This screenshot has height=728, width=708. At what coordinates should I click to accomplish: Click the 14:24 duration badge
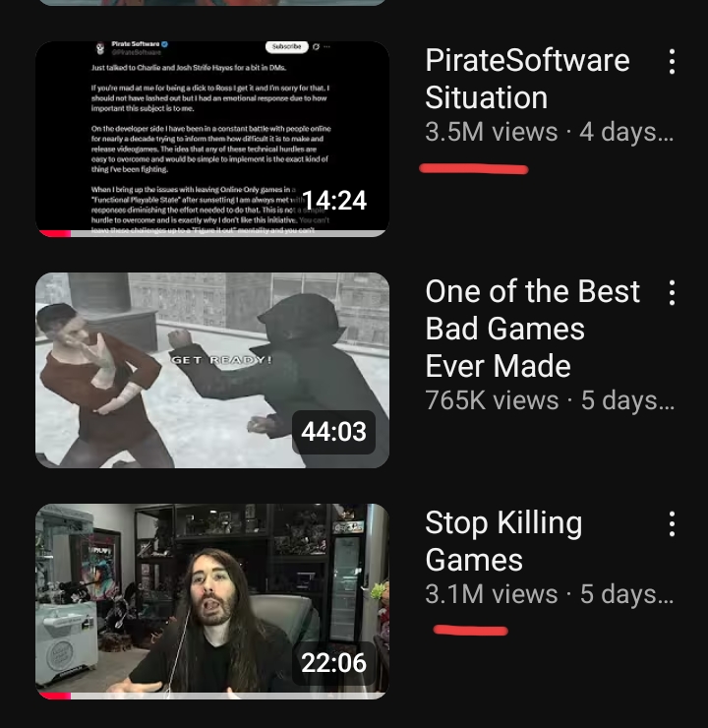pos(334,201)
